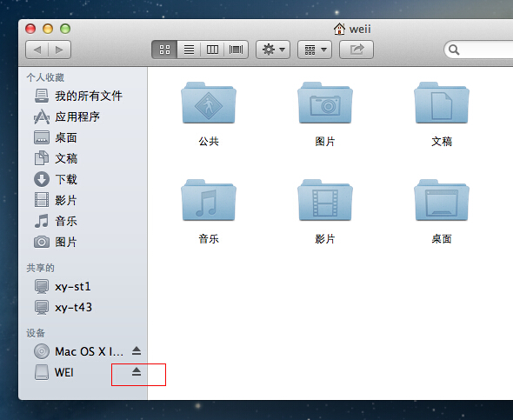
Task: Click the Share toolbar button
Action: click(356, 50)
